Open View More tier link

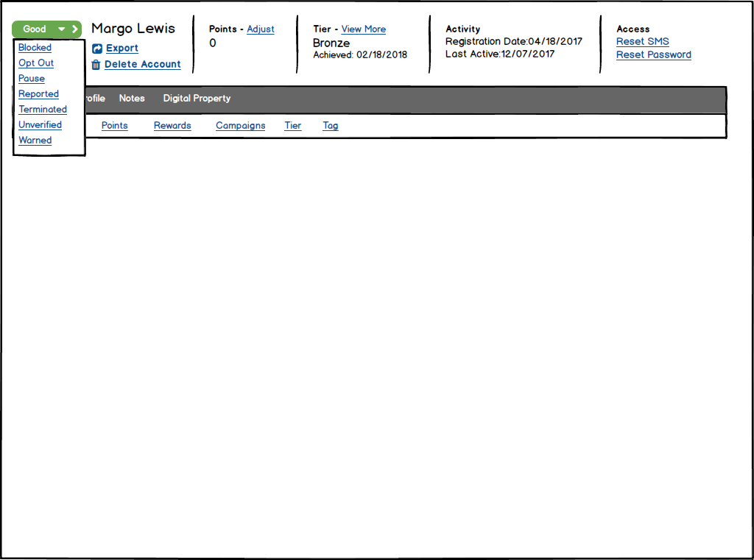364,29
